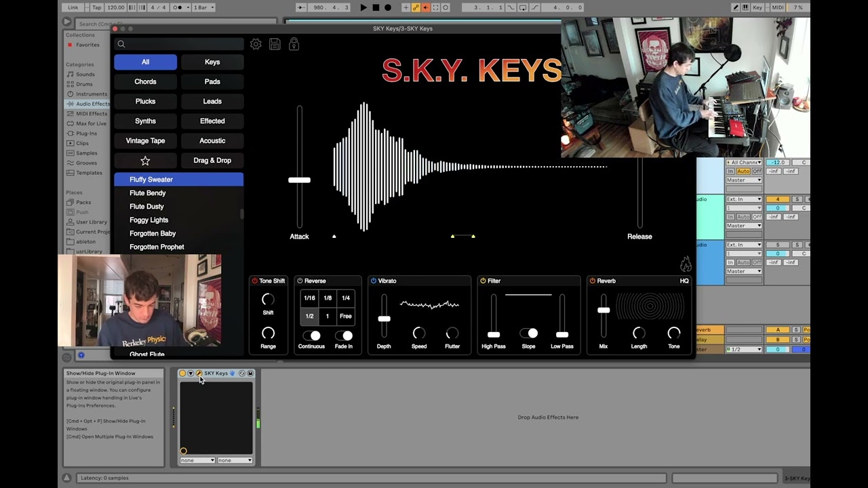The height and width of the screenshot is (488, 868).
Task: Click the Follow playback arrow icon
Action: tap(301, 7)
